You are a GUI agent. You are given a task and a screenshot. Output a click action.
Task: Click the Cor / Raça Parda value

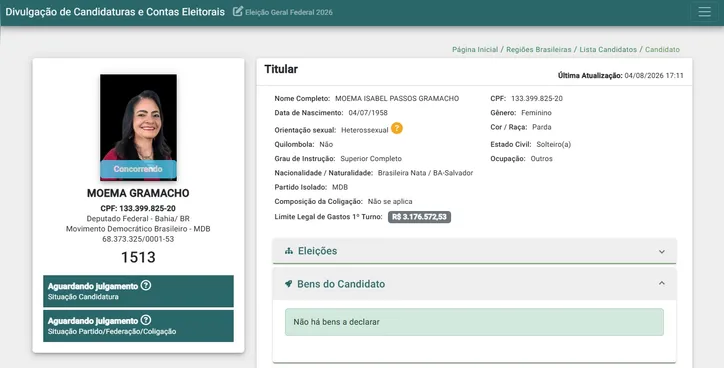542,127
